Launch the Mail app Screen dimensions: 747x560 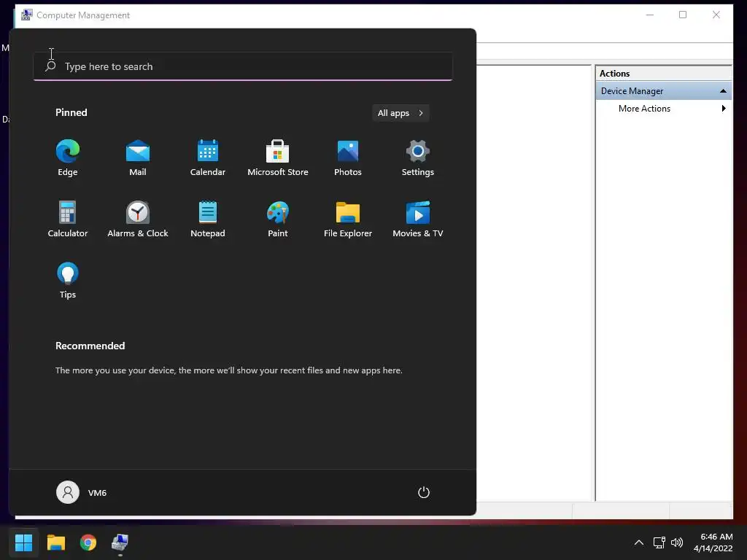138,158
